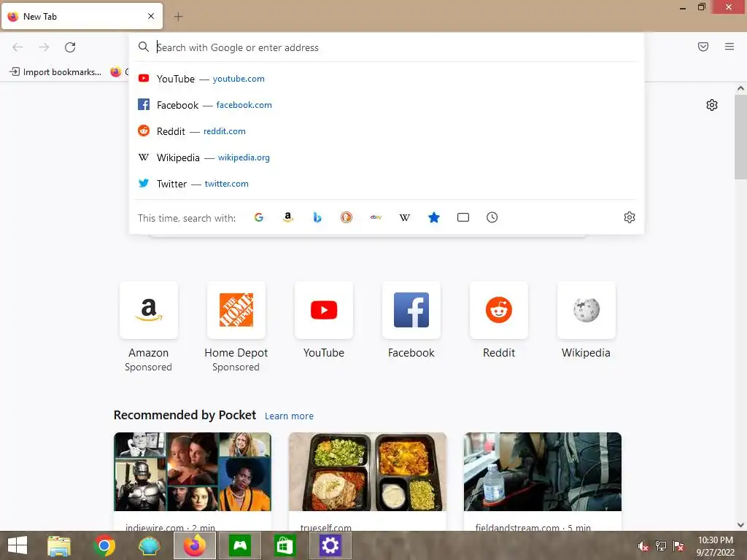
Task: Choose Twitter twitter.com suggestion
Action: [x=387, y=183]
